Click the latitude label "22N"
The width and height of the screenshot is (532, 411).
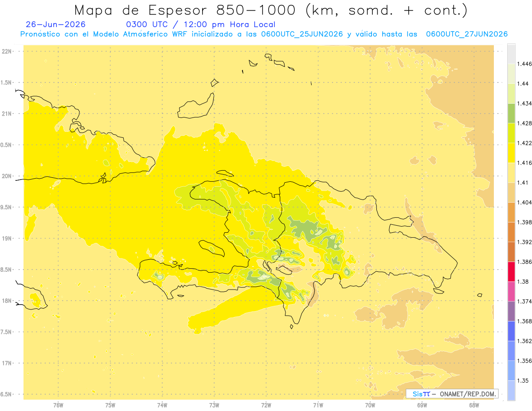click(7, 51)
